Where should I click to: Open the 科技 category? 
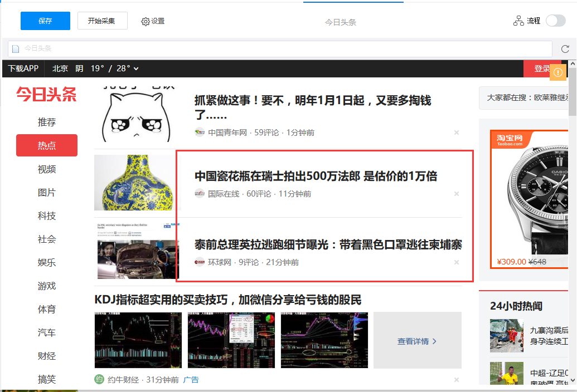coord(47,215)
